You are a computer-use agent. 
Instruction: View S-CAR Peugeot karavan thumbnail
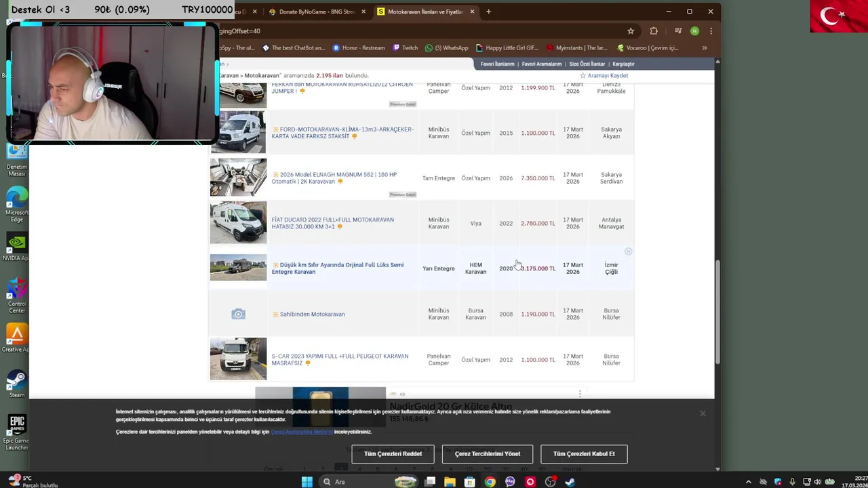(x=238, y=359)
